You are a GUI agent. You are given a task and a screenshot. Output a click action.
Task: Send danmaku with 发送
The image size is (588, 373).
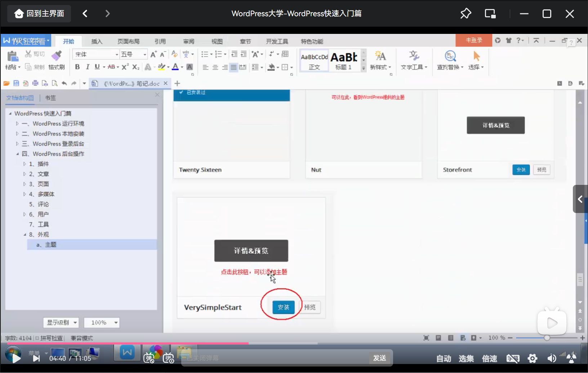[380, 358]
